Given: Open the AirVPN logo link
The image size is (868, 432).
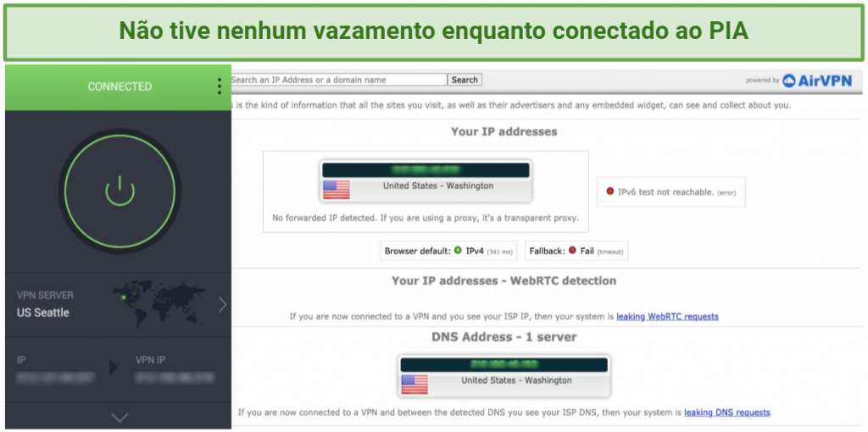Looking at the screenshot, I should coord(817,80).
